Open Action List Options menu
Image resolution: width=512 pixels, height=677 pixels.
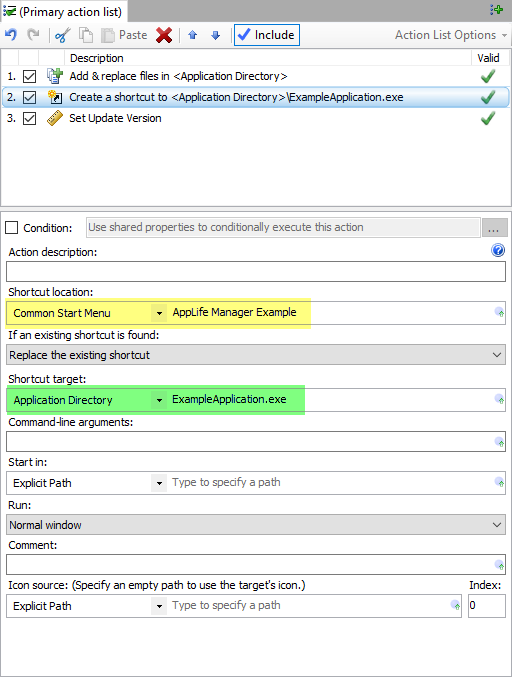point(451,35)
